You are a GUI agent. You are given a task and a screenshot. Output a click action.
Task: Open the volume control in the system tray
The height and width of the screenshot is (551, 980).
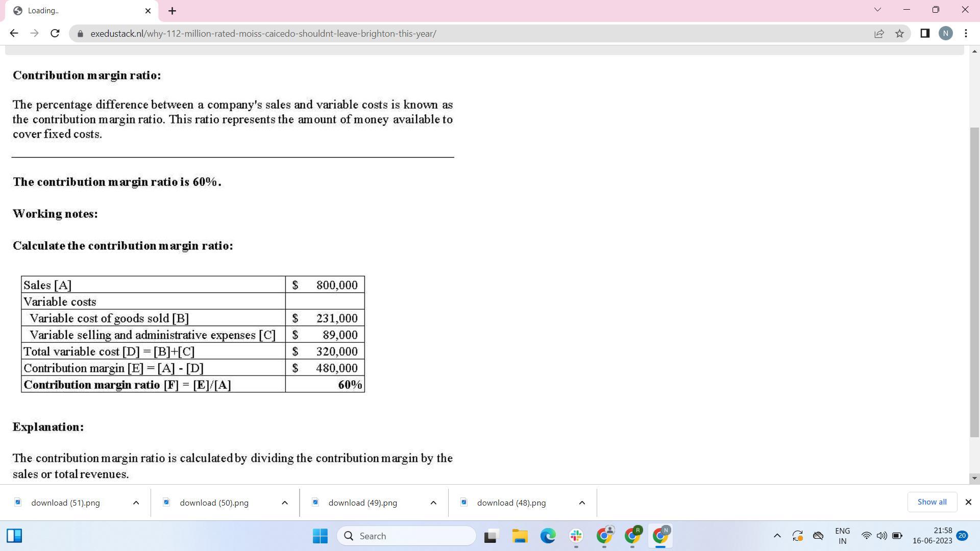tap(881, 536)
